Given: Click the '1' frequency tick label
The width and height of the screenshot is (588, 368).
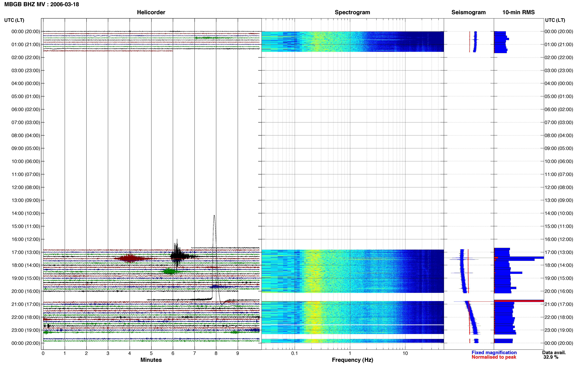Looking at the screenshot, I should [350, 353].
